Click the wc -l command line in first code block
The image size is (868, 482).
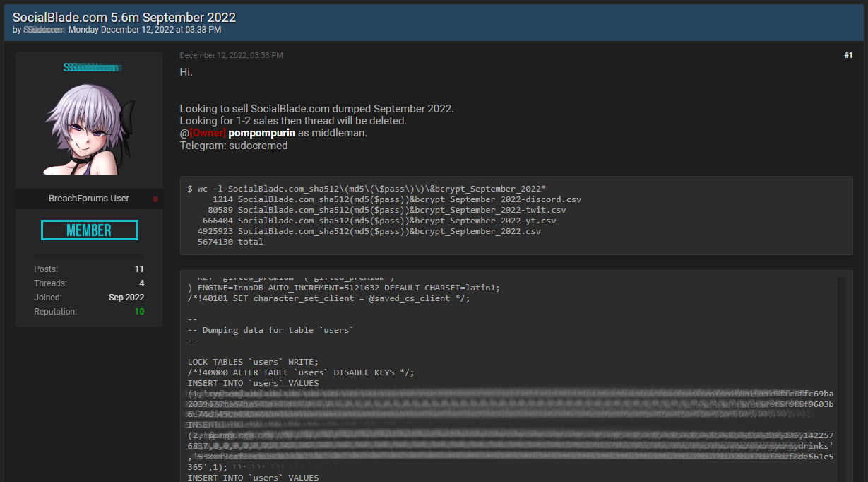point(367,189)
